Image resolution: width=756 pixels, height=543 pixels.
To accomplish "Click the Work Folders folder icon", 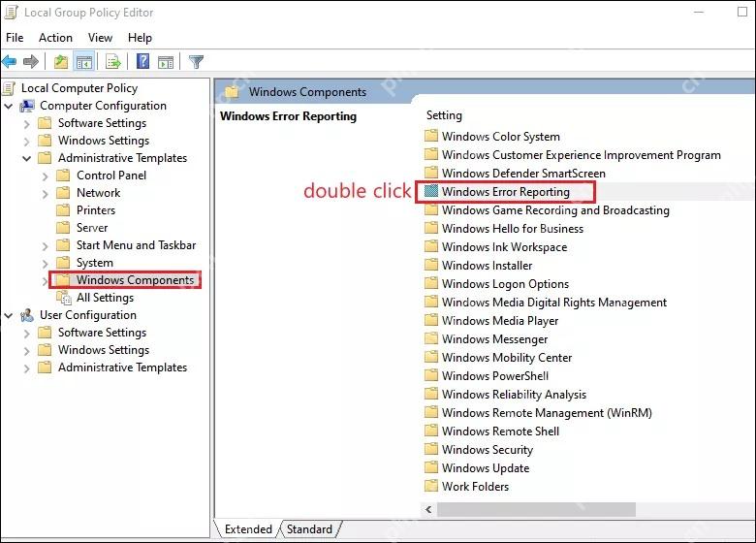I will pos(431,486).
